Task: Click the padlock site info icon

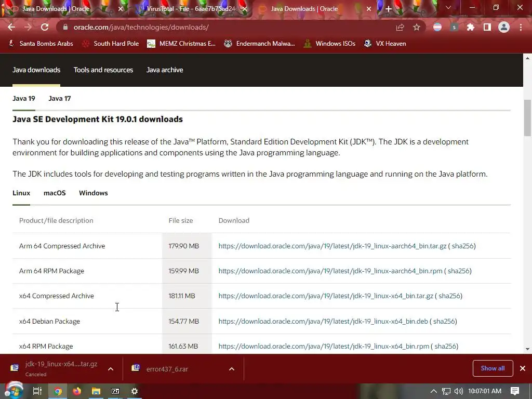Action: 65,27
